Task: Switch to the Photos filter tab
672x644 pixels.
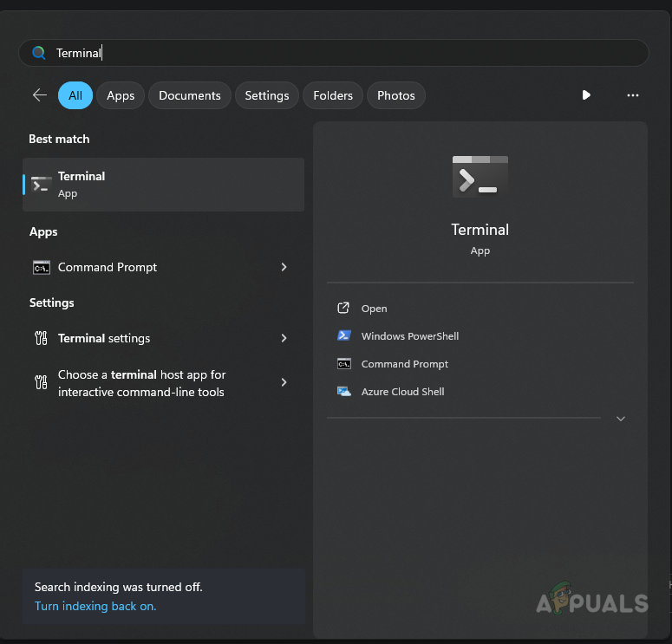Action: [396, 95]
